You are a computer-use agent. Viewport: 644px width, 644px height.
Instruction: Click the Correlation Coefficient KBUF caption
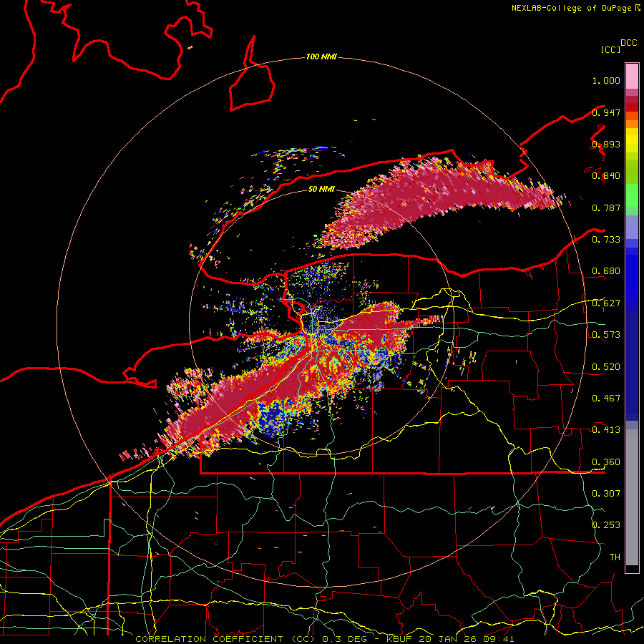[x=324, y=639]
